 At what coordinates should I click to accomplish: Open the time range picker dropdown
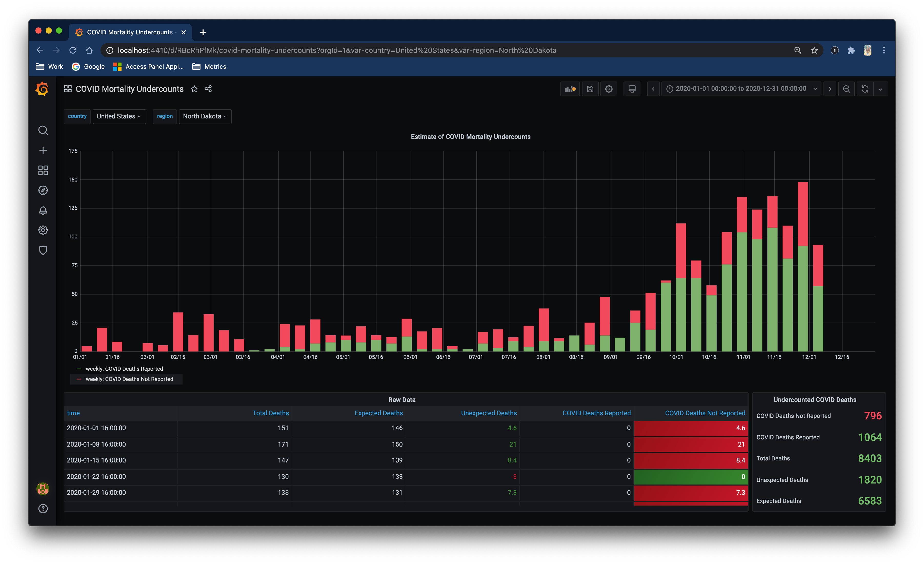pyautogui.click(x=741, y=89)
